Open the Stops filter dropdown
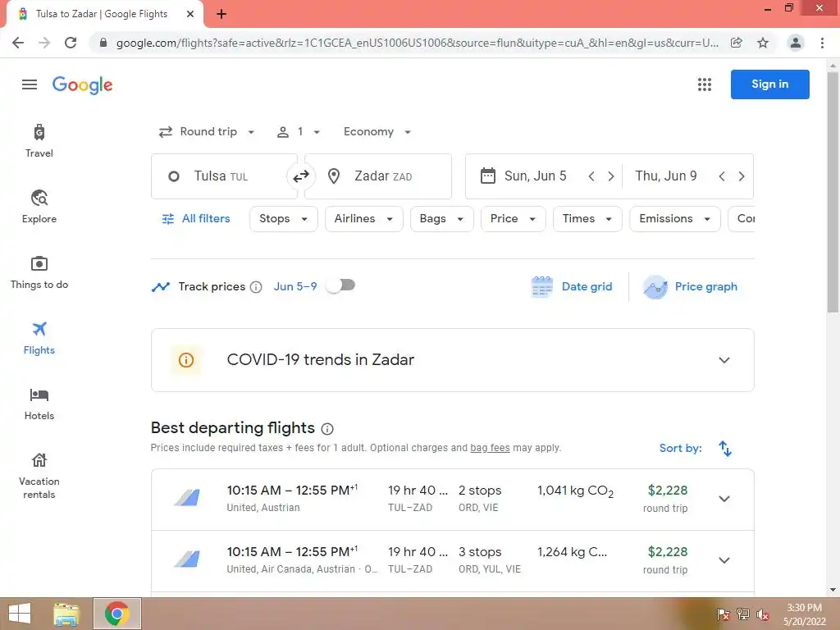The width and height of the screenshot is (840, 630). click(283, 218)
